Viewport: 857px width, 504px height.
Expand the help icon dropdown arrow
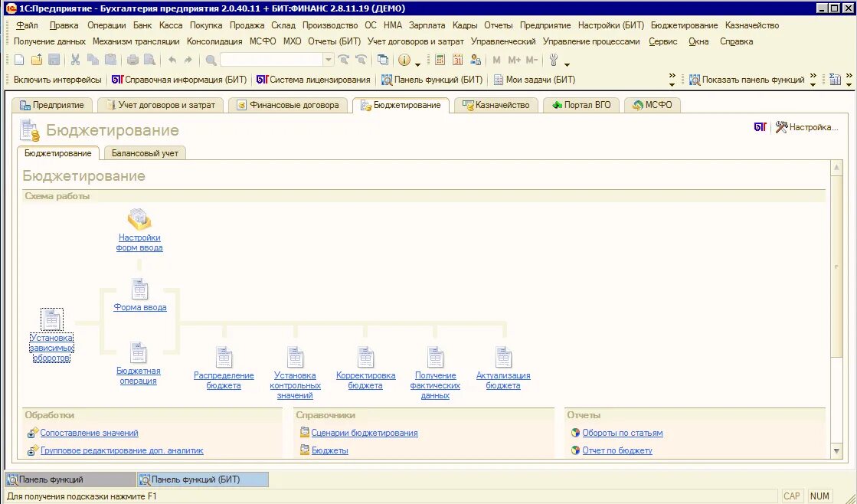pos(417,64)
